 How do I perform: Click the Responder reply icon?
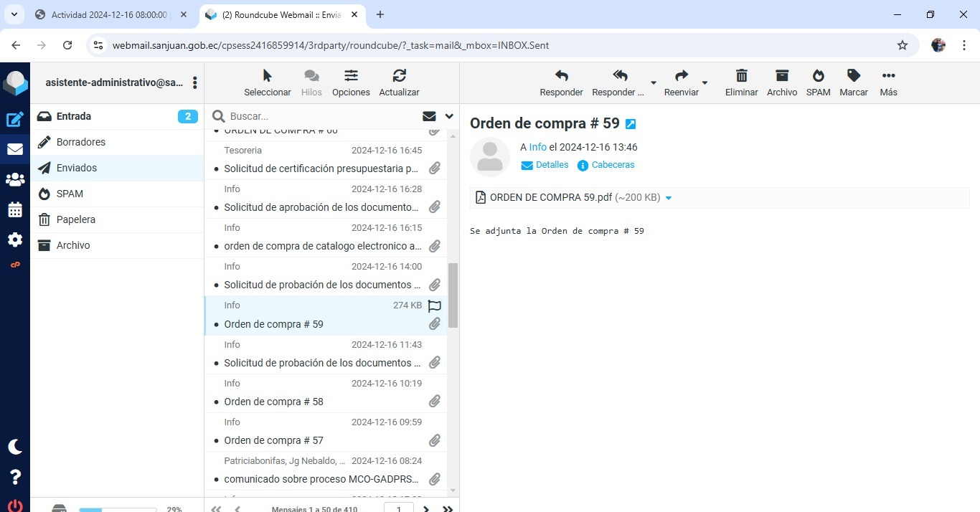(x=561, y=76)
